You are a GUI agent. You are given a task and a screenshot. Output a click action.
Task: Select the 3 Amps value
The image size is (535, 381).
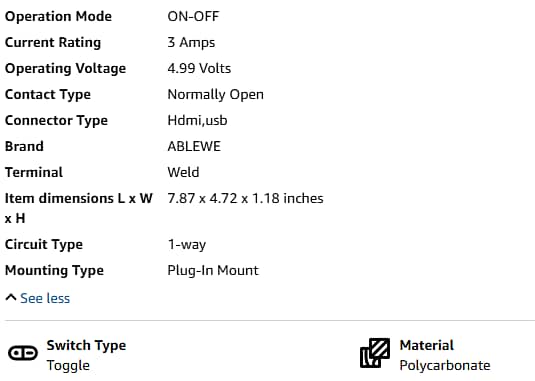(x=191, y=43)
